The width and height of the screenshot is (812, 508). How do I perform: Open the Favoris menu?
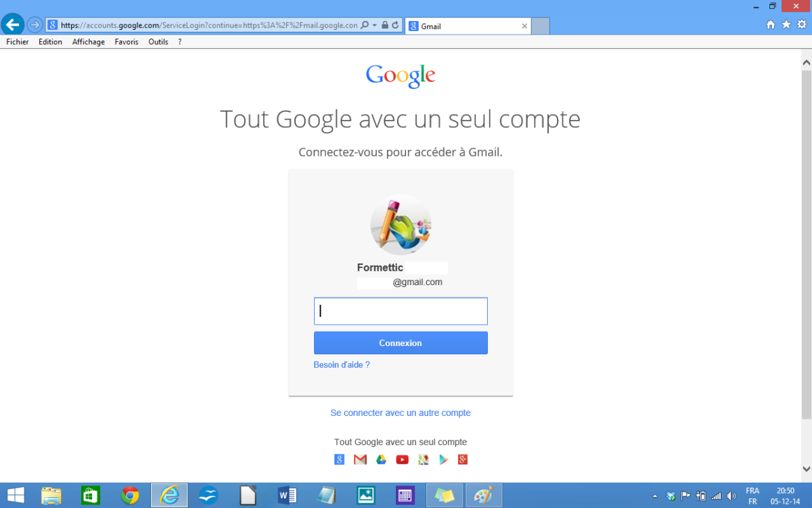point(127,42)
